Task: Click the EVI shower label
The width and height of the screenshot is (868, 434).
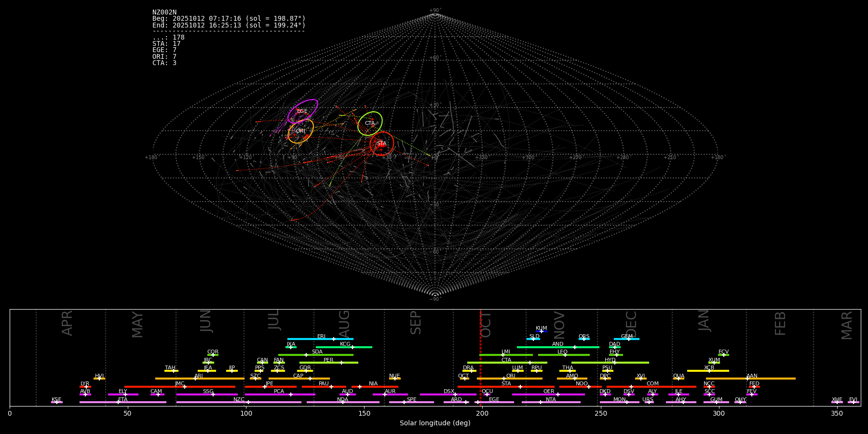Action: pyautogui.click(x=853, y=400)
